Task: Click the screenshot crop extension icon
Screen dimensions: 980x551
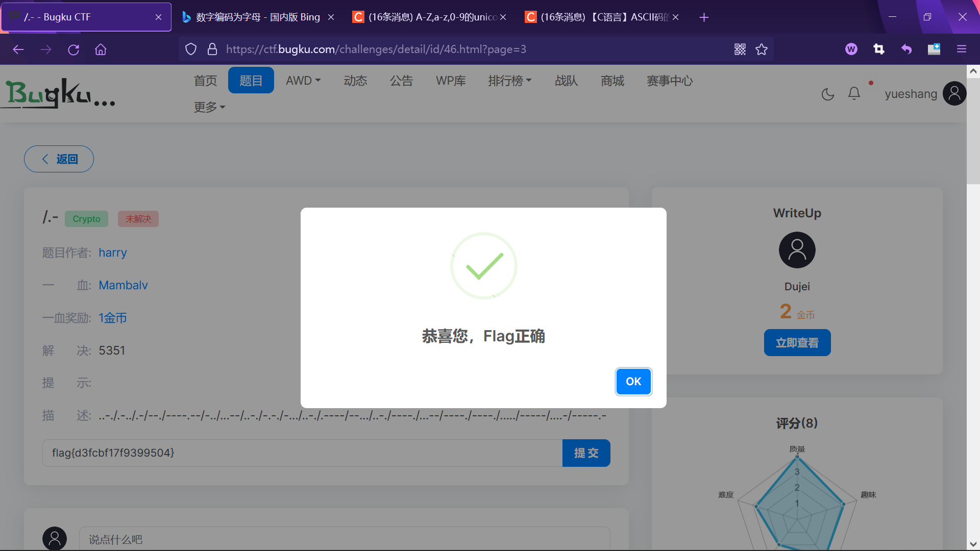Action: point(878,49)
